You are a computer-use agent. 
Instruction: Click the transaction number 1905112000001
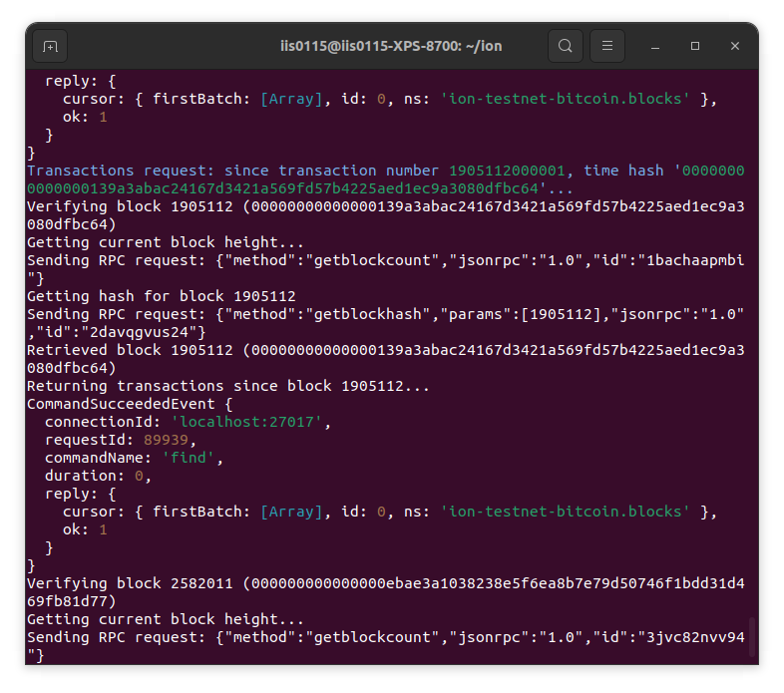pyautogui.click(x=507, y=171)
